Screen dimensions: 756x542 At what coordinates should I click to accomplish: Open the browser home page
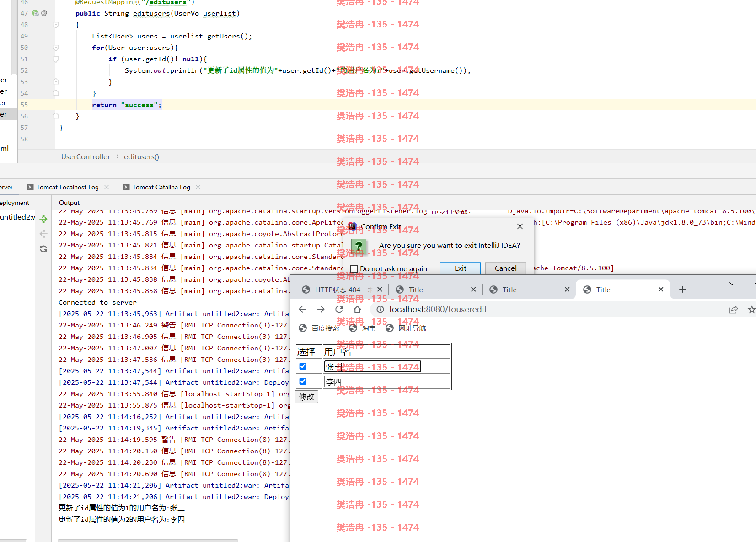point(357,310)
